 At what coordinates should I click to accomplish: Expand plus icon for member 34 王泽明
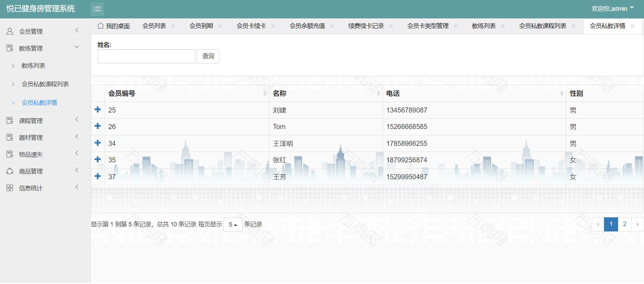pyautogui.click(x=98, y=143)
